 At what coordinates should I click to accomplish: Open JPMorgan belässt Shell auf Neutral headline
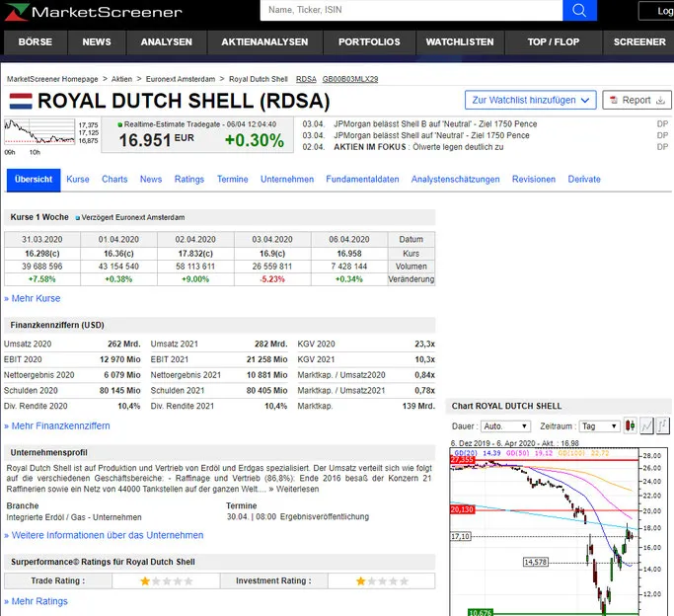pos(431,135)
